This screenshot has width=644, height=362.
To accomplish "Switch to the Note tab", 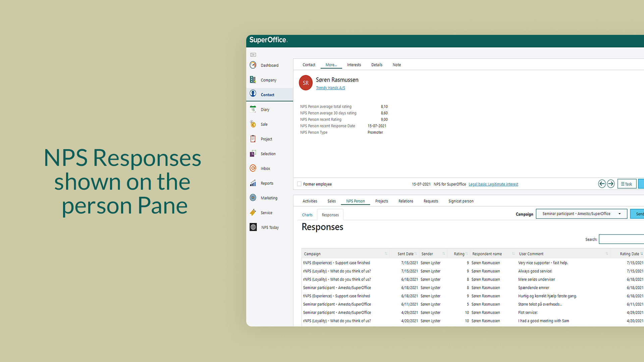I will (397, 65).
